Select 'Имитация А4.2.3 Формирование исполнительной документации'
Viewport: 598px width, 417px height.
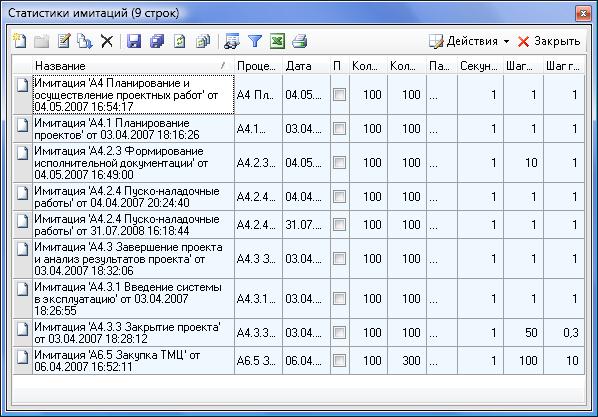click(133, 163)
